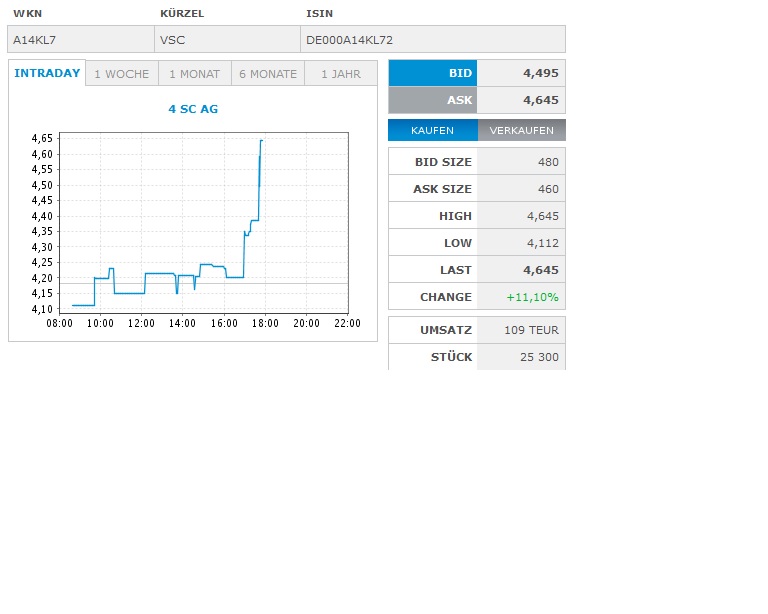
Task: Click the gray ASK label
Action: pyautogui.click(x=432, y=100)
